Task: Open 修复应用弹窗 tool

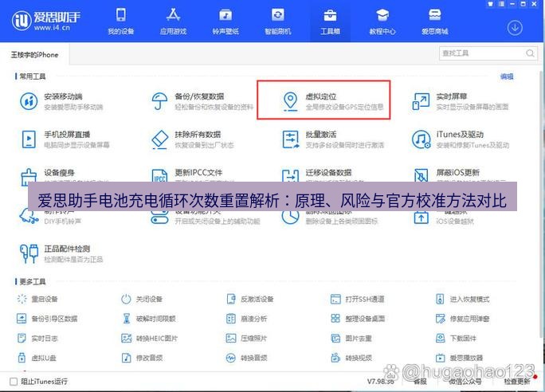Action: [462, 319]
